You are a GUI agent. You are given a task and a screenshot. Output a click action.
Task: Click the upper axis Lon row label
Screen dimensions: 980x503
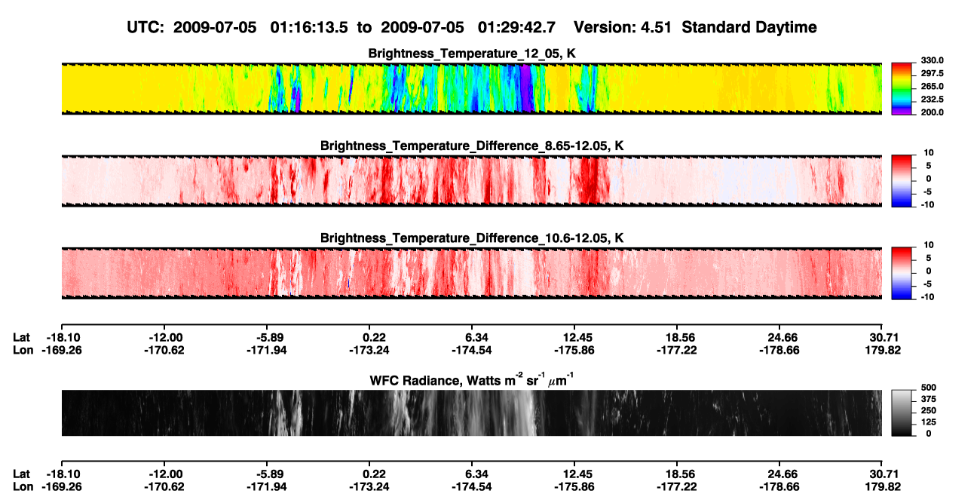coord(23,351)
